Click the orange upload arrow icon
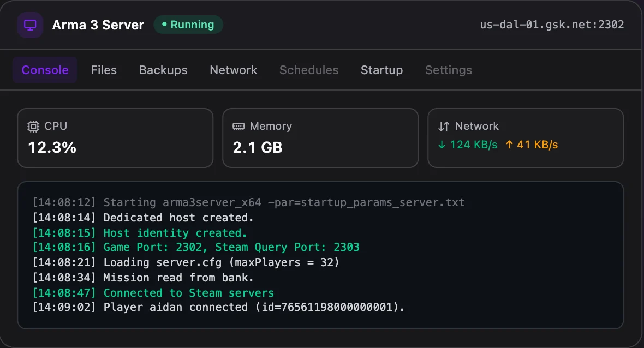This screenshot has height=348, width=644. pos(509,145)
